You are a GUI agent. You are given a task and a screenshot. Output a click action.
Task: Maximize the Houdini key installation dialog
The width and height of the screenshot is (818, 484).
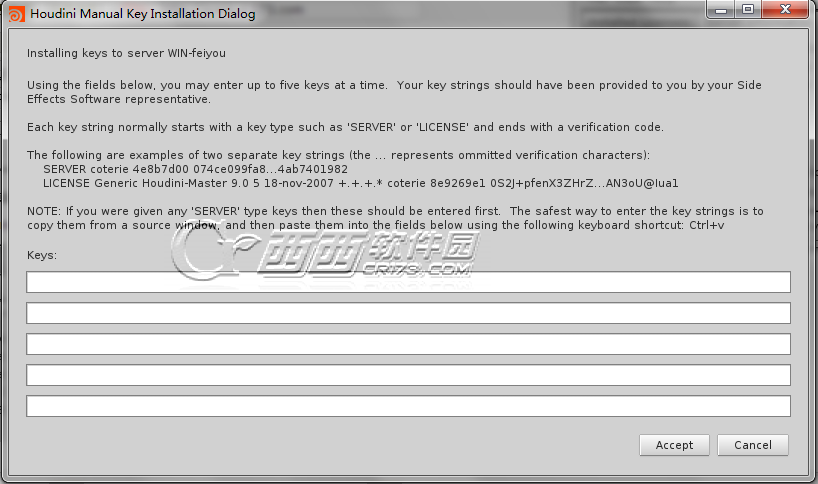[x=748, y=9]
